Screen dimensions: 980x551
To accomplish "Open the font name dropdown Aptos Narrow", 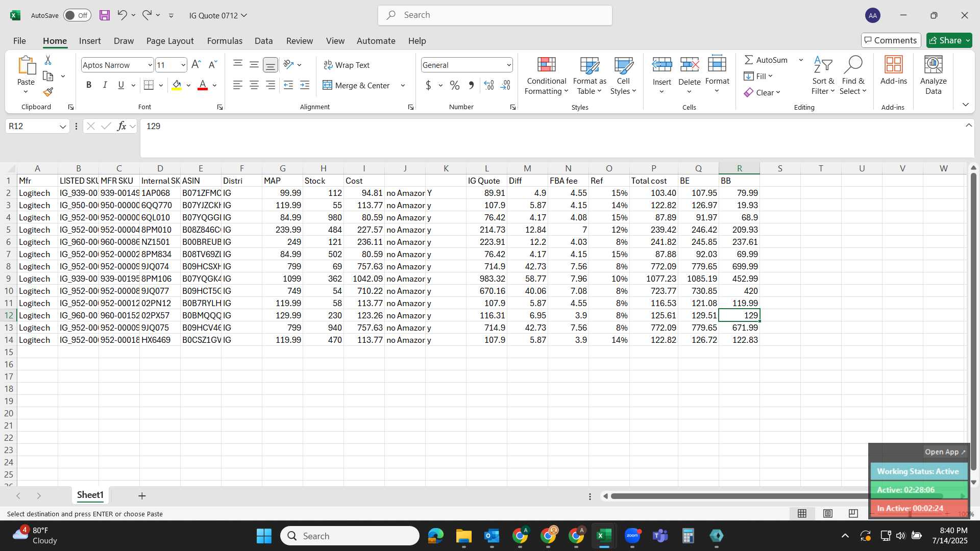I will [x=150, y=65].
